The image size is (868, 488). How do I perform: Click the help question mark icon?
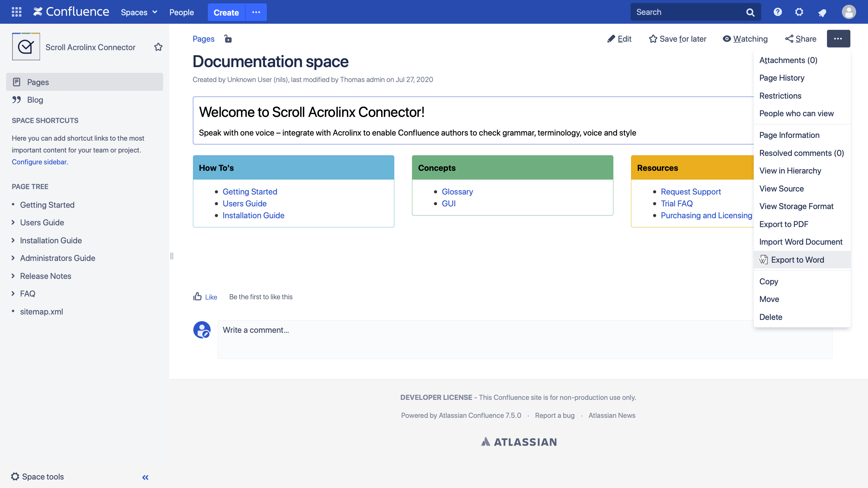777,12
